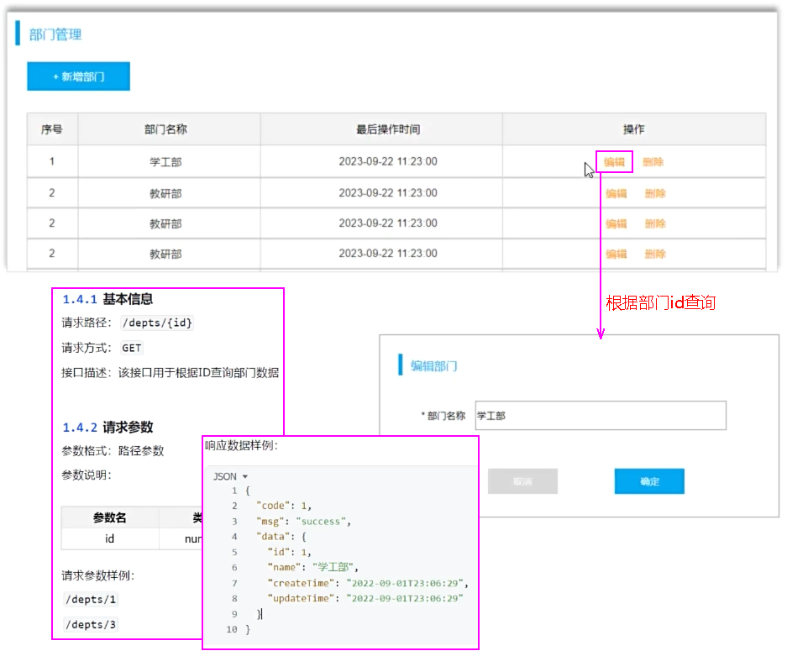
Task: Click the /depts/{id} request path code
Action: click(x=157, y=323)
